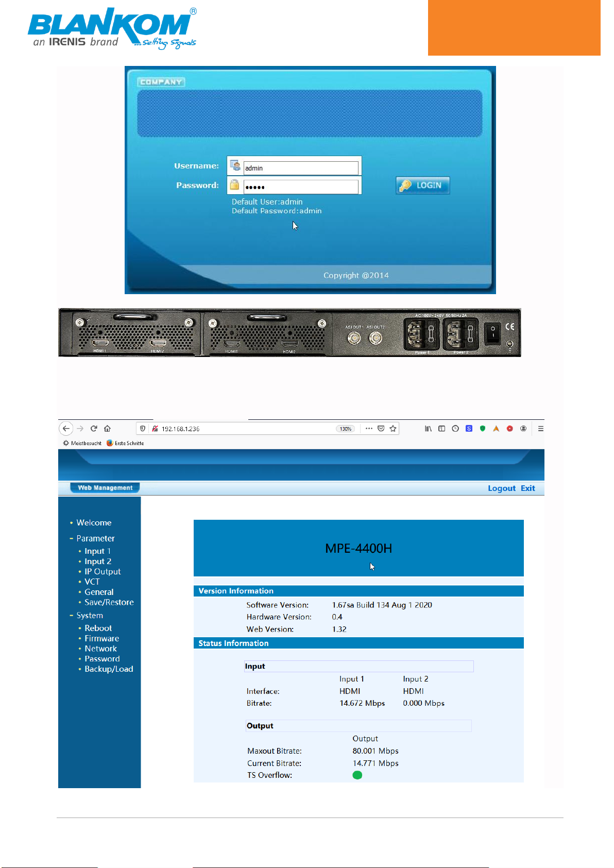Click the insecure connection padlock icon

pyautogui.click(x=155, y=429)
